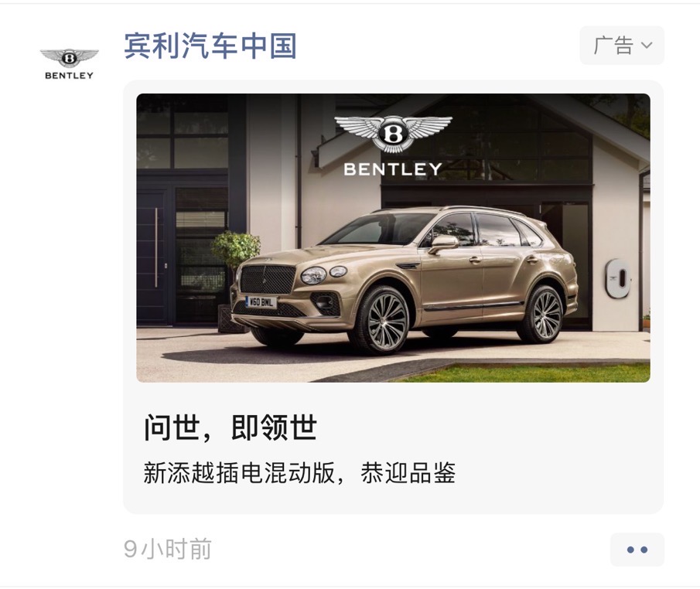The image size is (700, 589).
Task: Click the winged Bentley emblem in image
Action: [393, 134]
